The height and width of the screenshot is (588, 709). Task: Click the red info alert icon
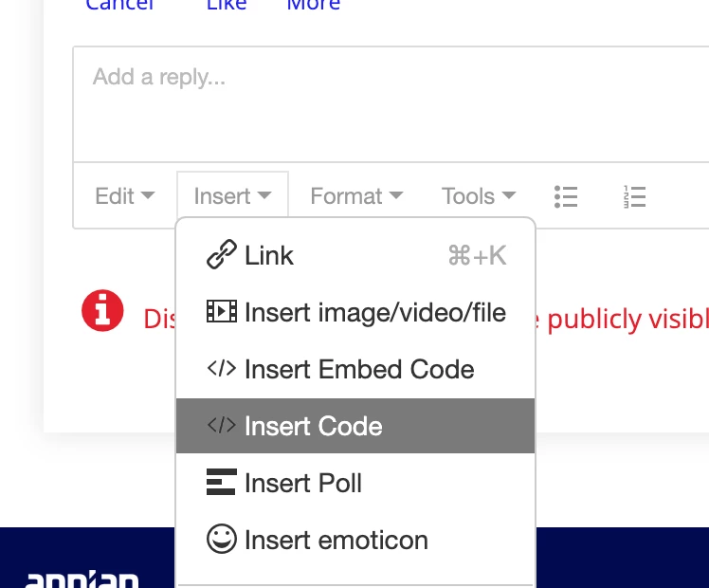click(x=102, y=310)
